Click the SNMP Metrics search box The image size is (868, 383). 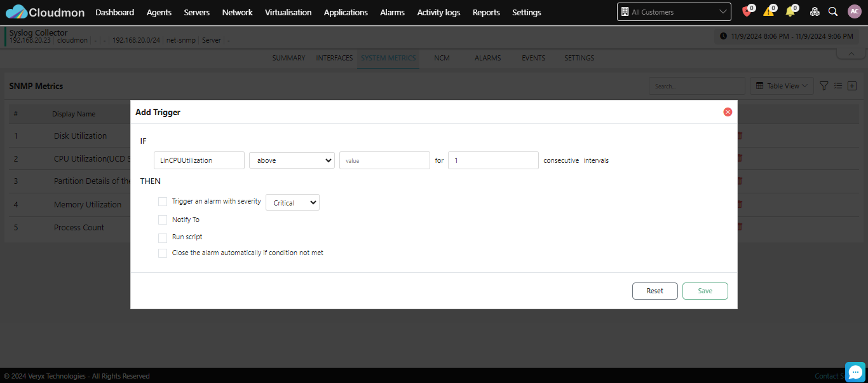tap(696, 86)
